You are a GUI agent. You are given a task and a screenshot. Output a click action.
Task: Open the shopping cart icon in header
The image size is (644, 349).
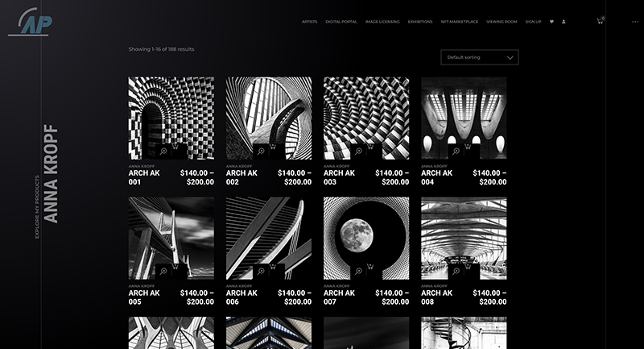[x=600, y=22]
